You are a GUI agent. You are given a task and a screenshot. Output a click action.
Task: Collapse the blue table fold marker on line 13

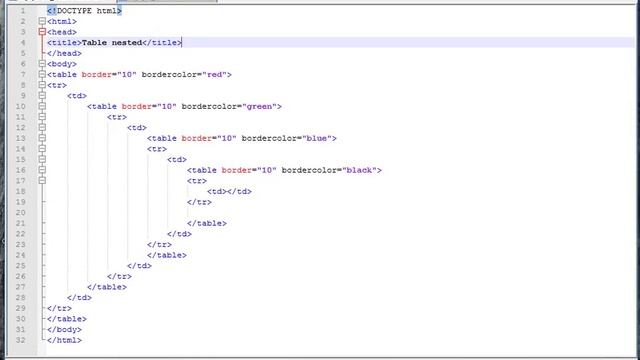pyautogui.click(x=42, y=138)
